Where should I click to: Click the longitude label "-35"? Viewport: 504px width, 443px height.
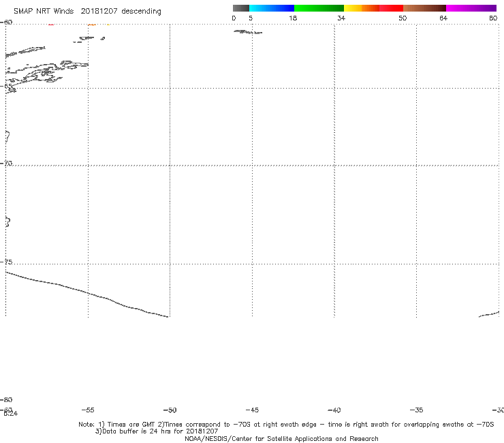pyautogui.click(x=416, y=410)
